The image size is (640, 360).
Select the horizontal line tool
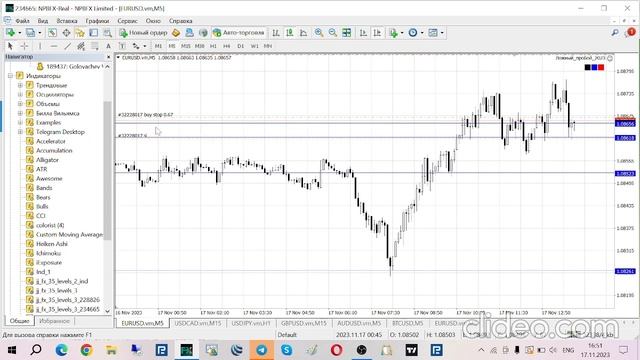click(x=53, y=46)
